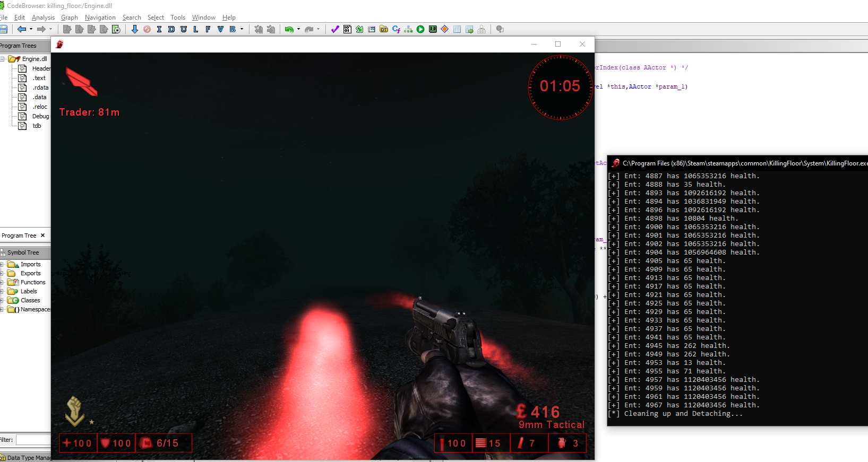Open the Window menu

coord(203,18)
